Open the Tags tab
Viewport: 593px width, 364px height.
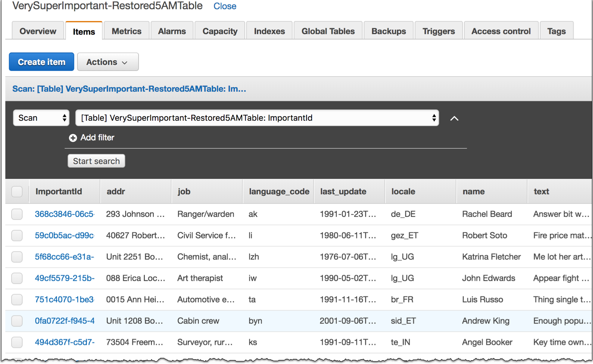point(557,31)
